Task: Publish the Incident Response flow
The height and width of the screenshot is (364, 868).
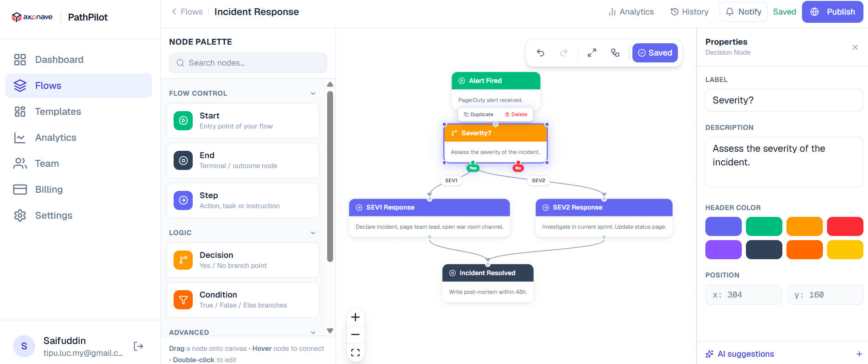Action: [x=832, y=12]
